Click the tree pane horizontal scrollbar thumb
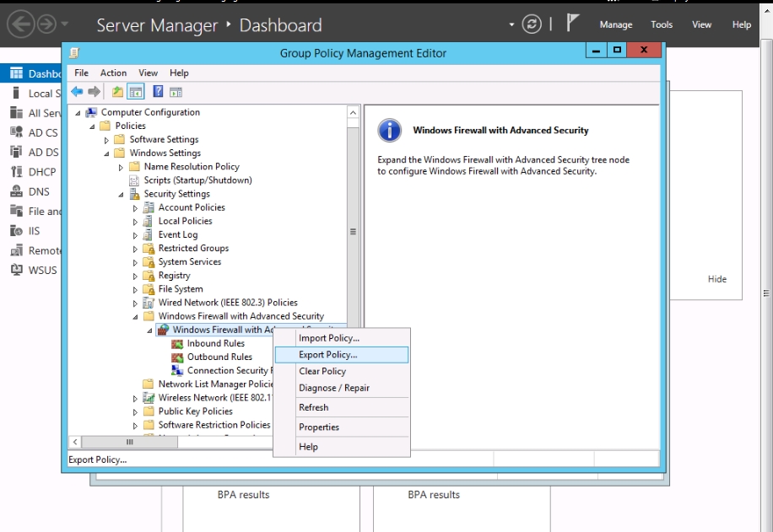The height and width of the screenshot is (532, 773). tap(130, 442)
